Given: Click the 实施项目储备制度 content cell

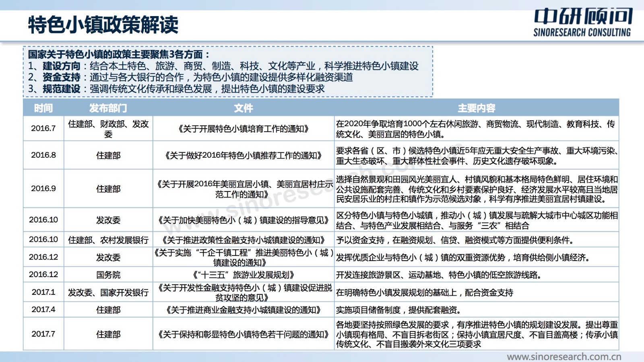Looking at the screenshot, I should click(477, 310).
